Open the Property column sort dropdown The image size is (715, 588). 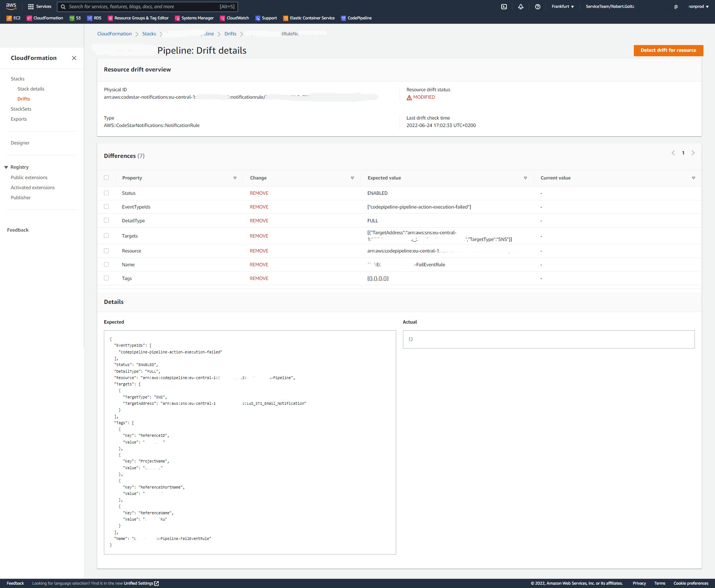tap(235, 178)
